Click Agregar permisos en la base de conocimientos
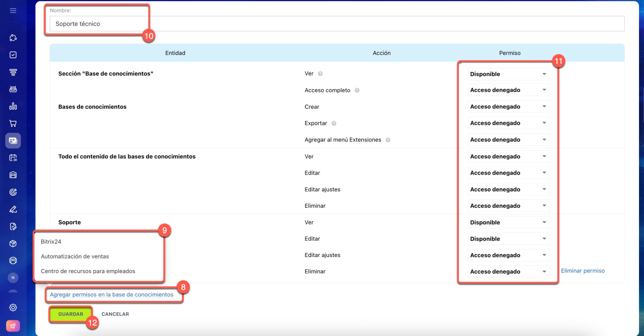The height and width of the screenshot is (336, 644). click(x=111, y=295)
